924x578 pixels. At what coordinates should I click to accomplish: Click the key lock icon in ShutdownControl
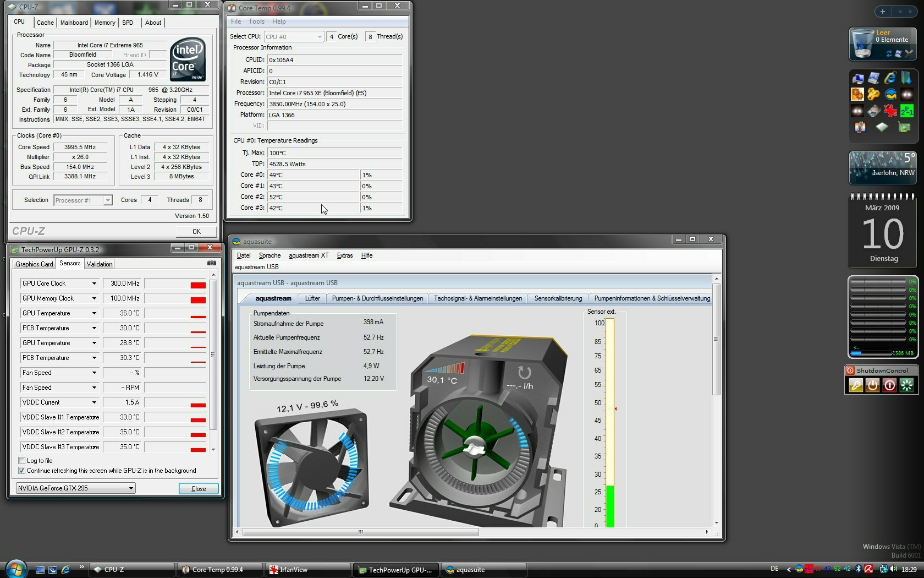pos(855,385)
